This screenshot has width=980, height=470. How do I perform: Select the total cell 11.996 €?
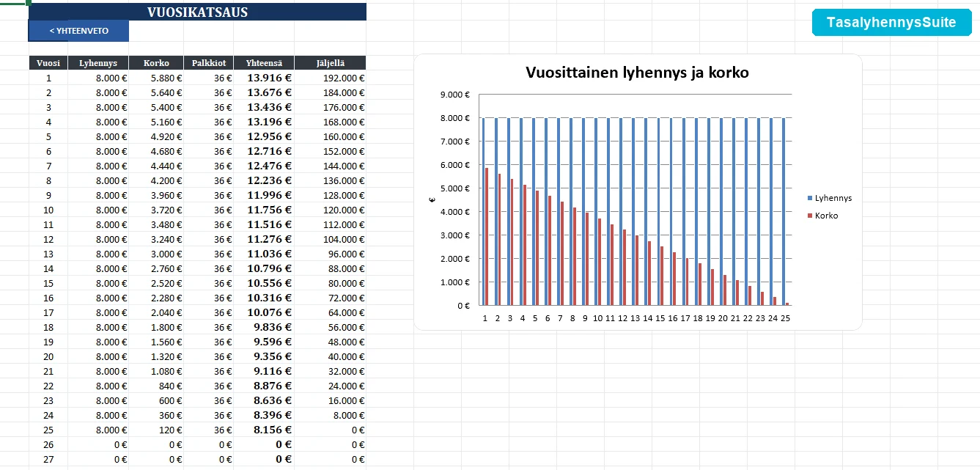coord(264,195)
